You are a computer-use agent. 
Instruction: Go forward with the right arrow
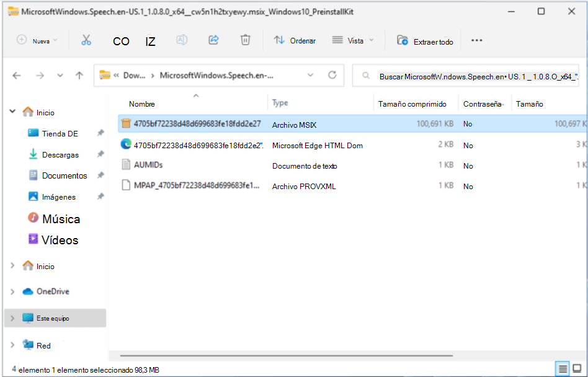click(x=40, y=76)
